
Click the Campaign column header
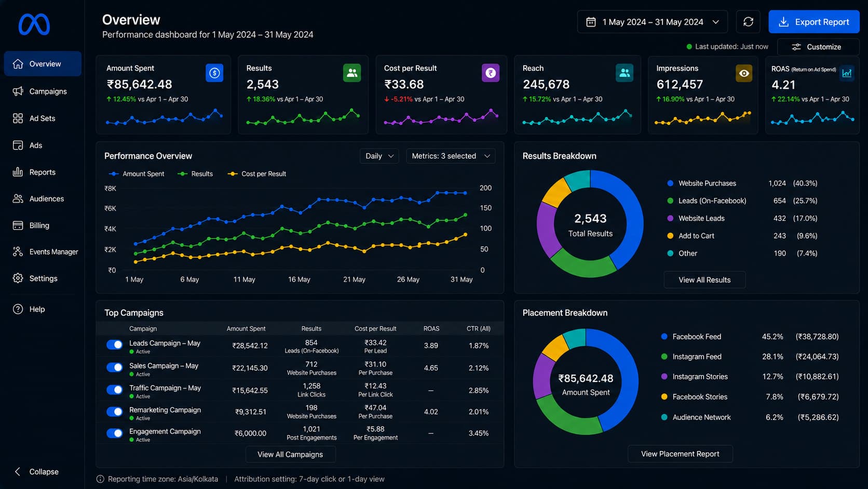(x=143, y=329)
